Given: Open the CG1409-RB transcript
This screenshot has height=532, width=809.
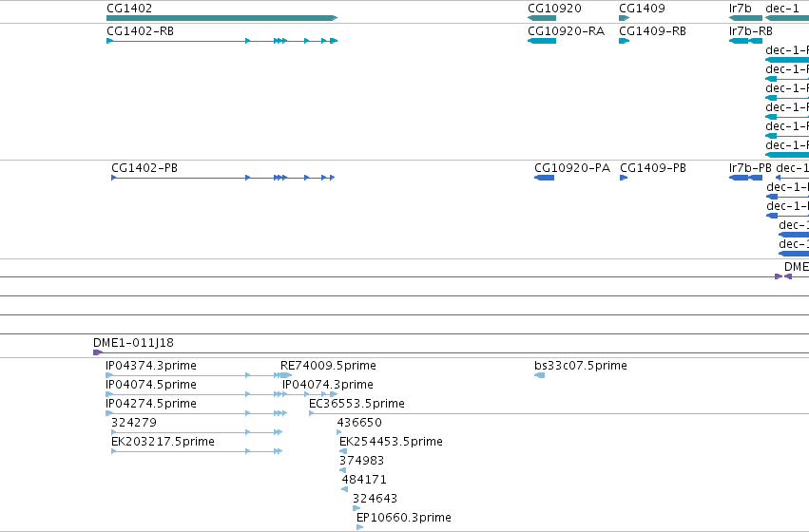Looking at the screenshot, I should tap(625, 41).
